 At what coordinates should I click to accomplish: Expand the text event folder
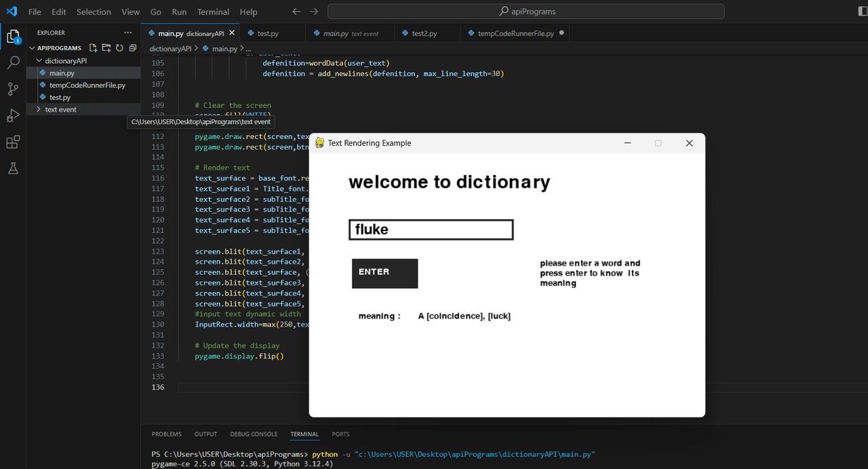click(x=60, y=109)
